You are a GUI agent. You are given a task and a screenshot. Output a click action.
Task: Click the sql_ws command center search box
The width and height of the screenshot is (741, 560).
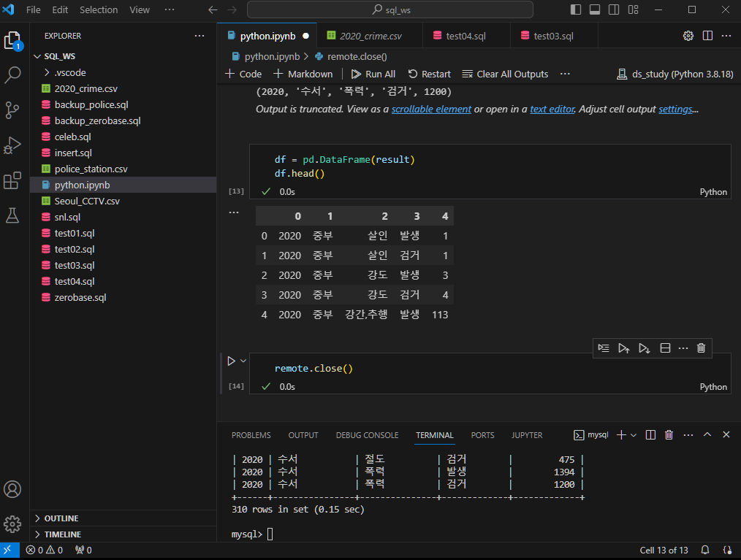click(390, 9)
